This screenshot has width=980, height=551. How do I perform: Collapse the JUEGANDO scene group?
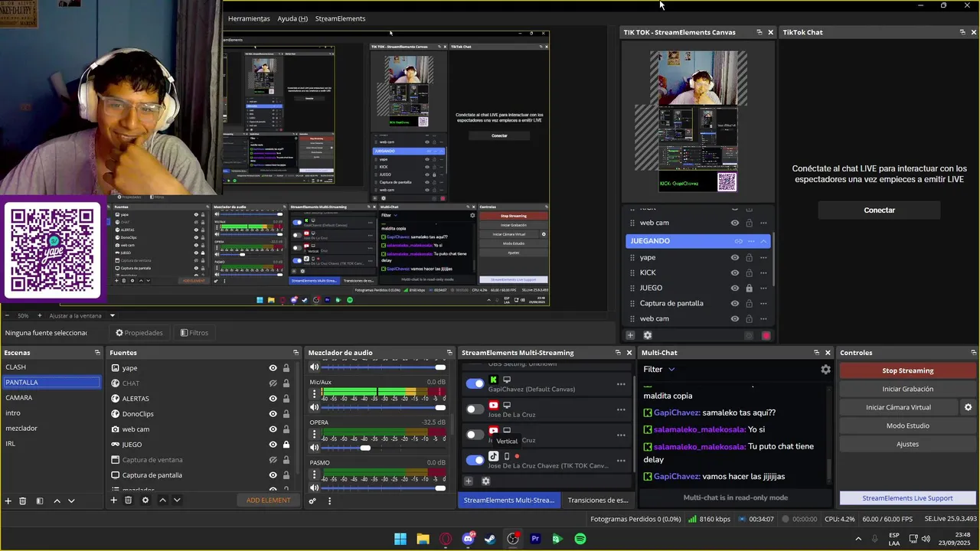(763, 241)
